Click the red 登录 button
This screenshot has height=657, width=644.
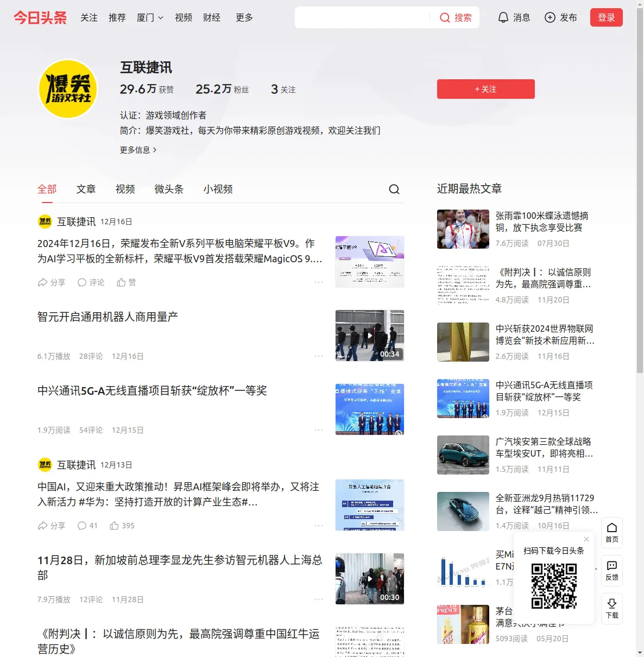(607, 17)
